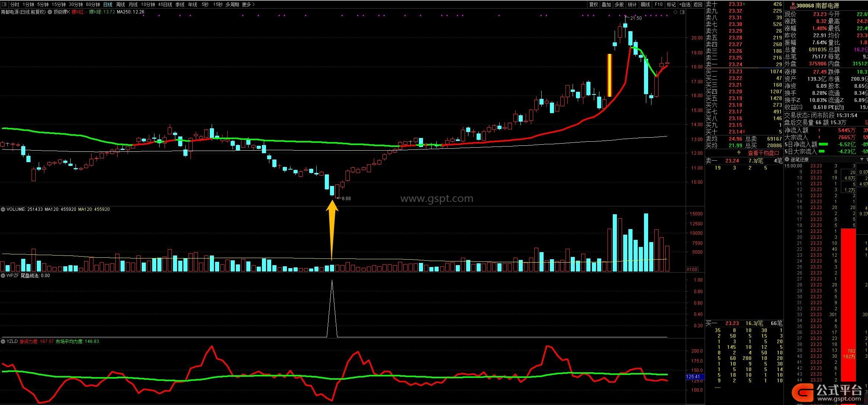Click the X100 volume scale label
Screen dimensions: 868x405
click(692, 269)
